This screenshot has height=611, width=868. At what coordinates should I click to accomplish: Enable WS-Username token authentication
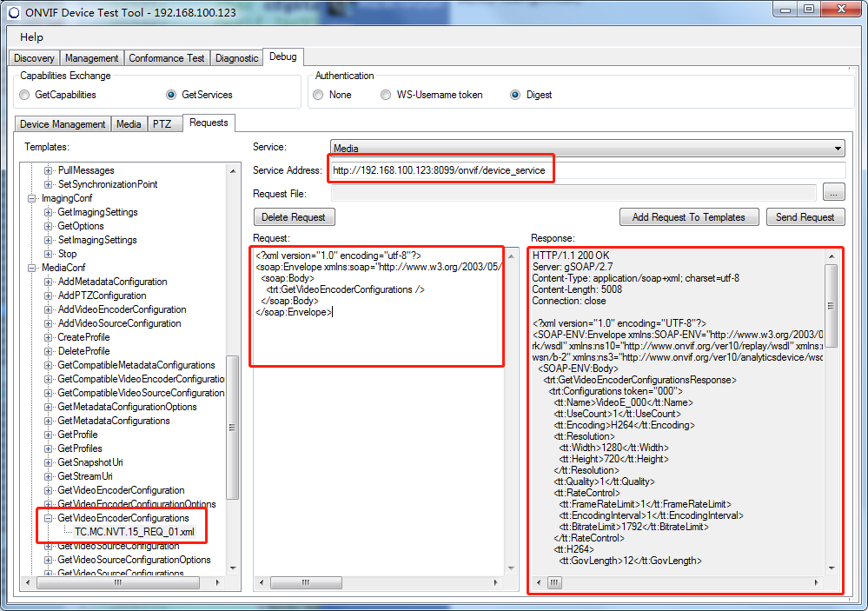tap(384, 95)
